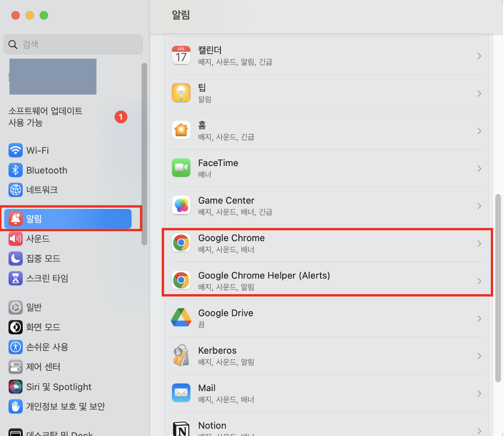Click the 네트워크 globe icon

point(16,190)
